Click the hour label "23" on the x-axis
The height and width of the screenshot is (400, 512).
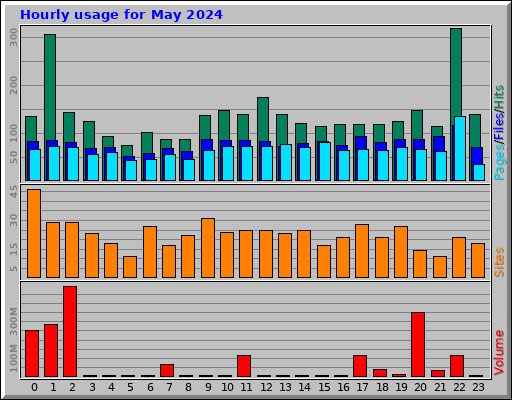click(478, 387)
